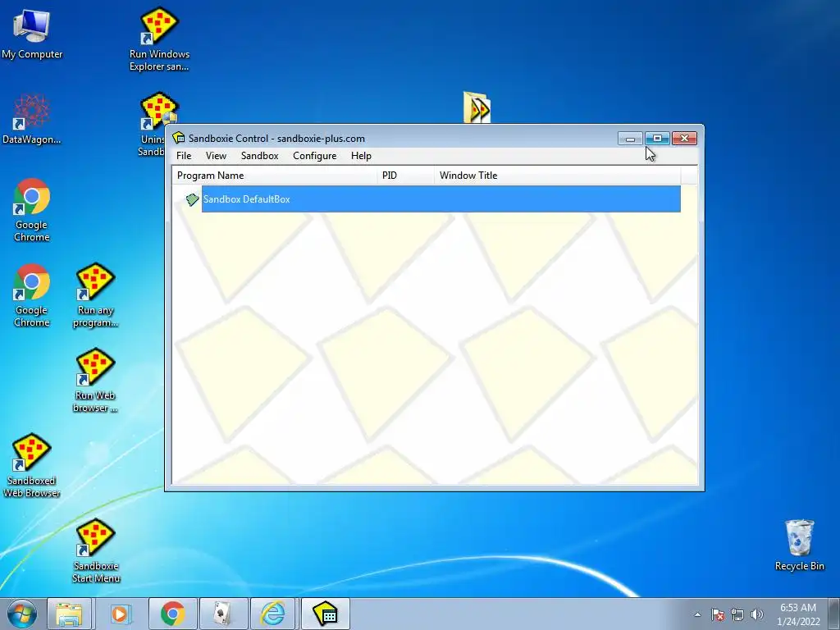Select the DataWagon desktop shortcut

point(32,119)
